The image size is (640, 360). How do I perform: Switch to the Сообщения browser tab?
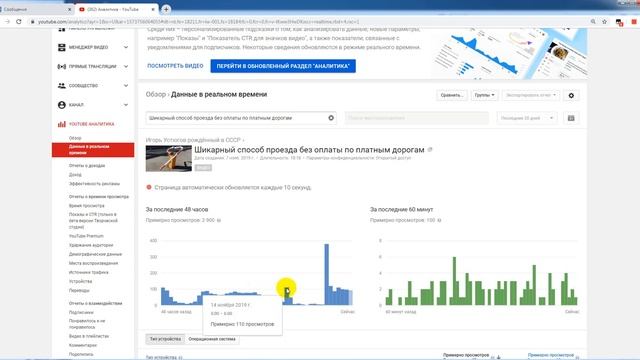click(36, 9)
